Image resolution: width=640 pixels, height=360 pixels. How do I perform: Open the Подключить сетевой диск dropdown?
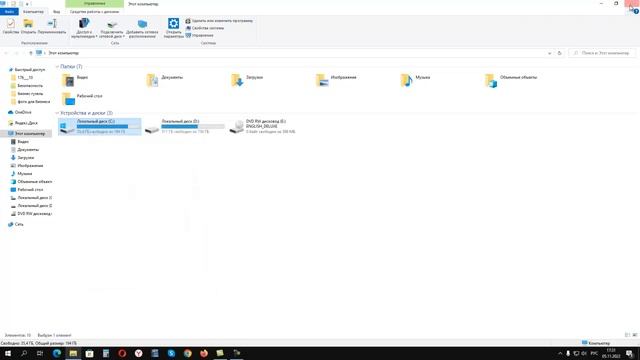coord(112,28)
